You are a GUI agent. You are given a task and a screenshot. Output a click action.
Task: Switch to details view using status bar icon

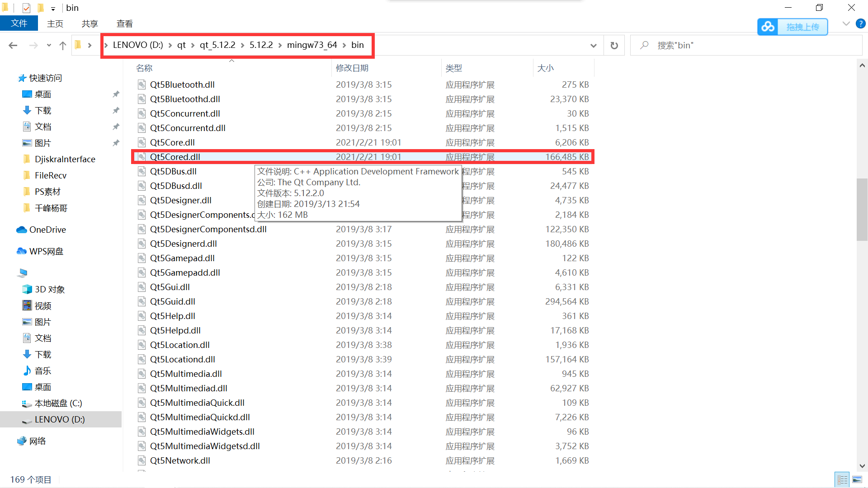click(x=842, y=479)
